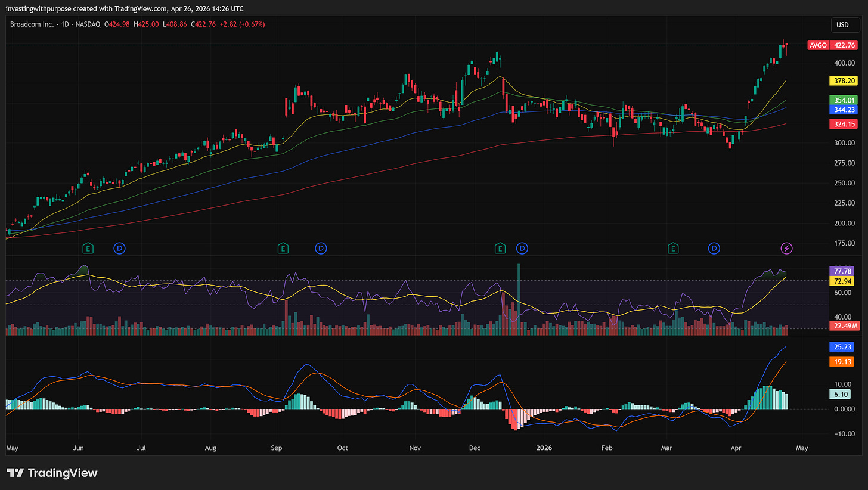Click the earnings E marker in mid-December
Image resolution: width=868 pixels, height=490 pixels.
pyautogui.click(x=500, y=247)
